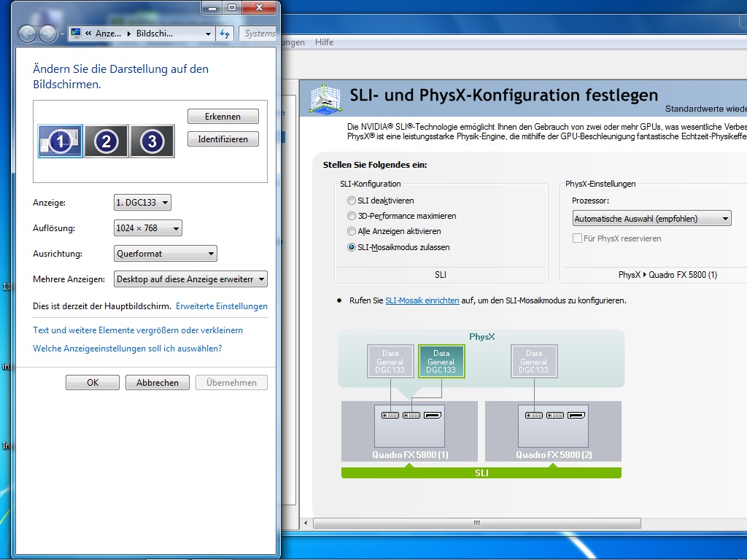Viewport: 747px width, 560px height.
Task: Click Bildschi... breadcrumb in address bar
Action: [x=155, y=34]
